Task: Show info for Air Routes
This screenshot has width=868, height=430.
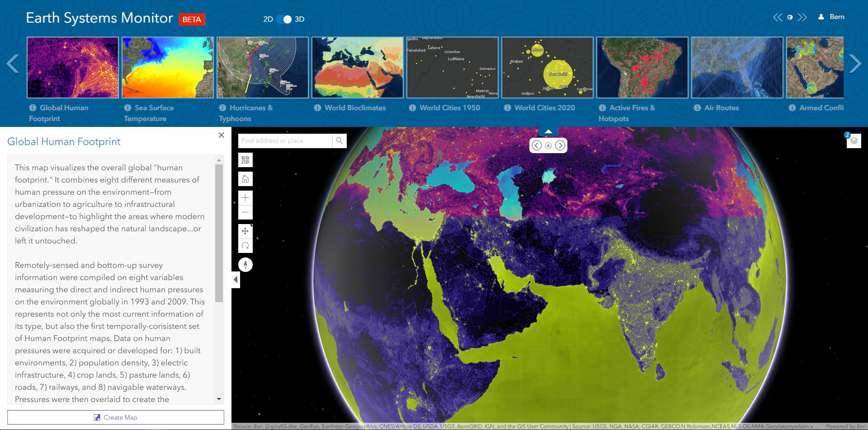Action: 697,107
